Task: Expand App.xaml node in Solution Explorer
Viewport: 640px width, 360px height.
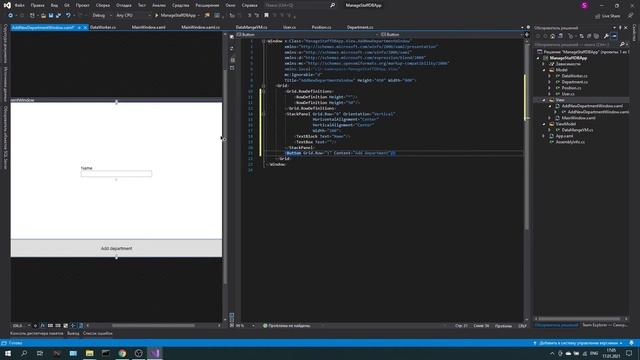Action: click(544, 136)
